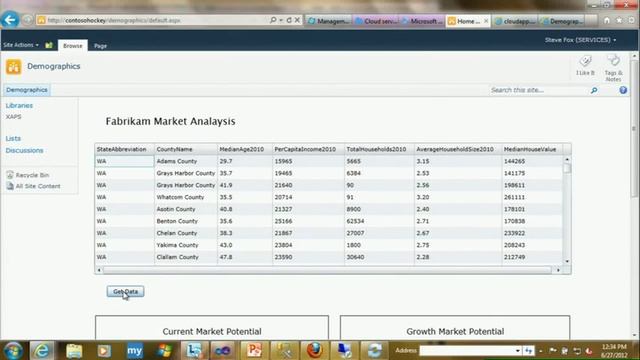This screenshot has height=360, width=640.
Task: Click the Demographics site logo icon
Action: [13, 67]
